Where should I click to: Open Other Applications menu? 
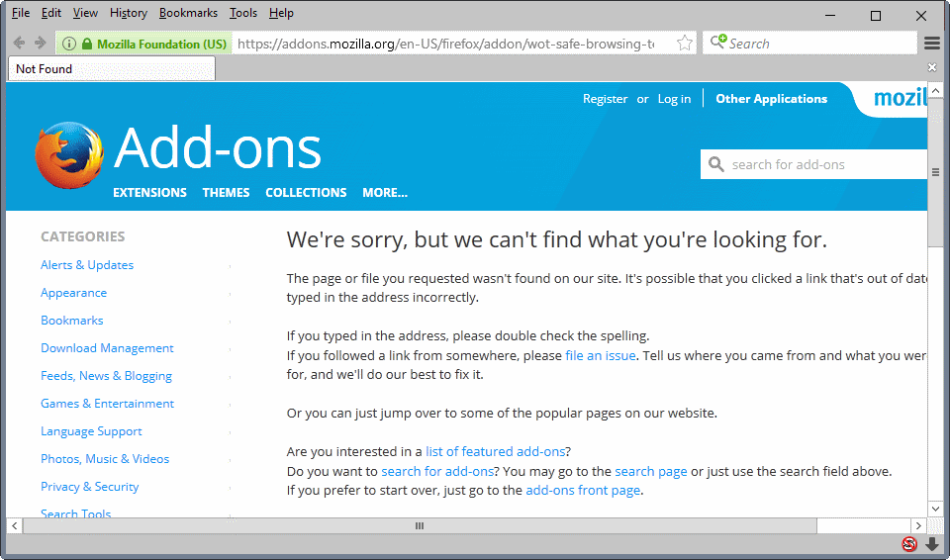pyautogui.click(x=771, y=98)
